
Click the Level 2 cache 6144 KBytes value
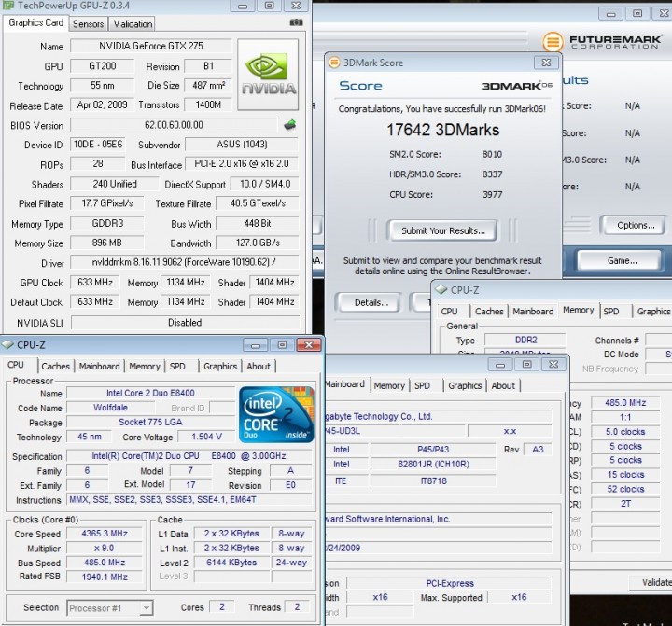[x=231, y=563]
